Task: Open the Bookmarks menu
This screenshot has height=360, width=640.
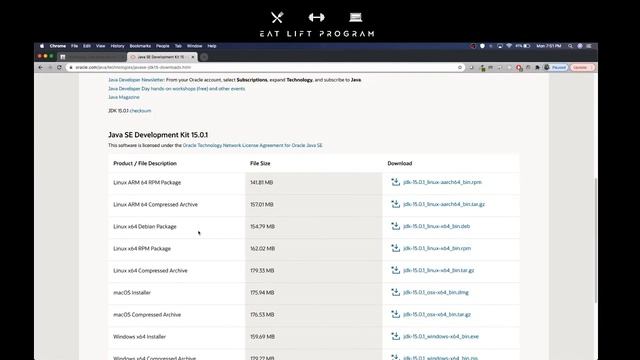Action: point(140,46)
